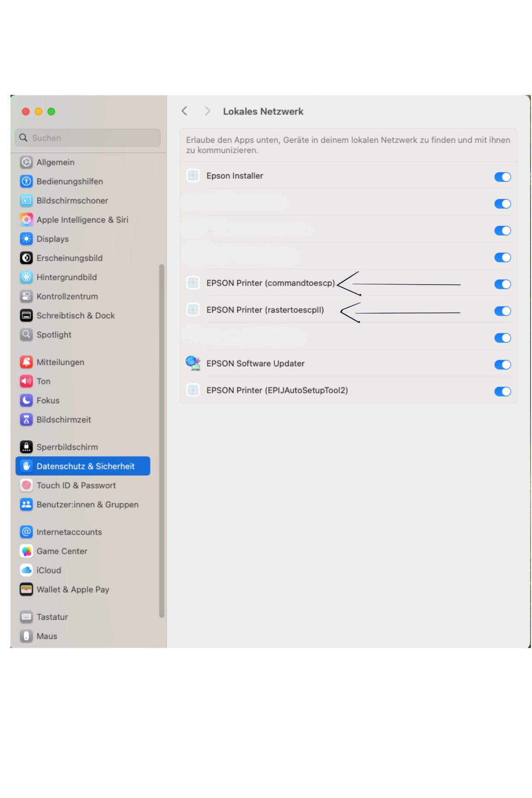Screen dimensions: 532x798
Task: Open the iCloud icon
Action: pyautogui.click(x=27, y=570)
